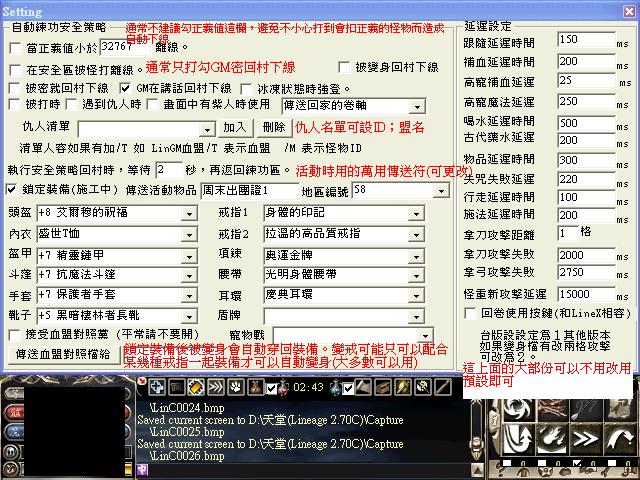This screenshot has width=640, height=480.
Task: Click the battle hammer icon in toolbar
Action: (422, 387)
